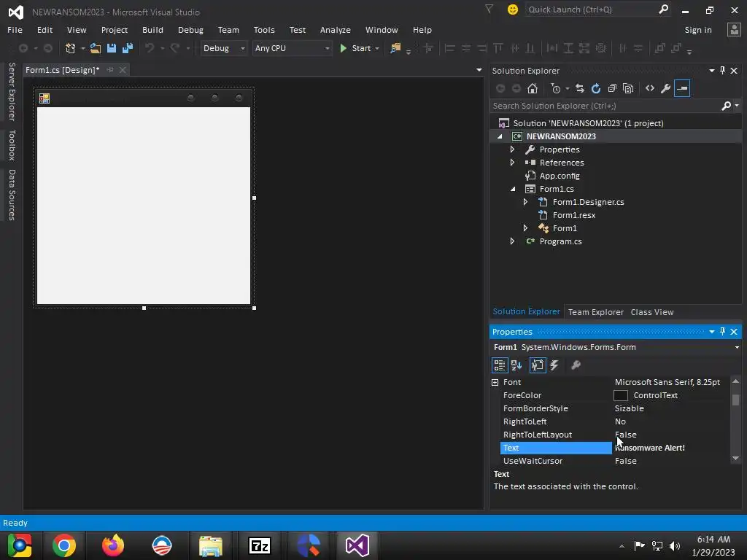Click the New Project toolbar icon
The height and width of the screenshot is (560, 747).
click(71, 48)
